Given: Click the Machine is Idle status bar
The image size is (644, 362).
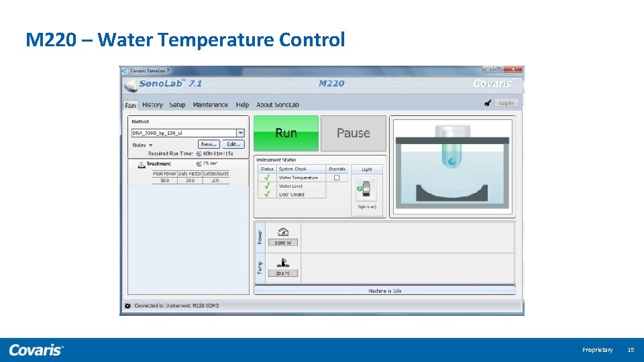Looking at the screenshot, I should [x=384, y=290].
